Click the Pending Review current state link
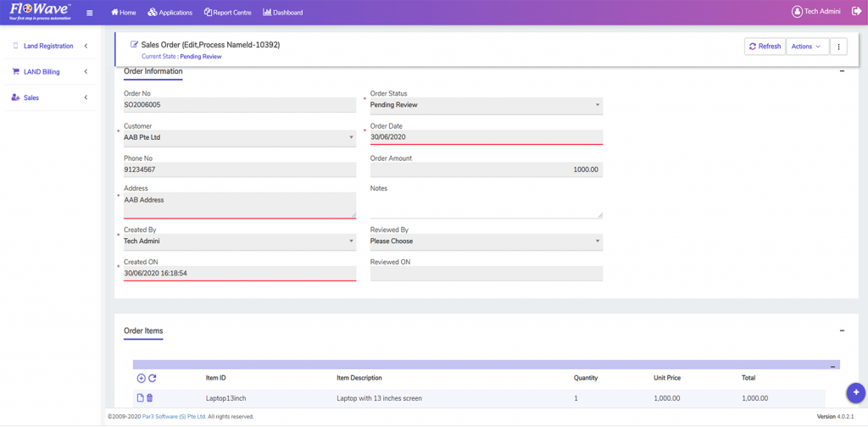 pyautogui.click(x=201, y=57)
